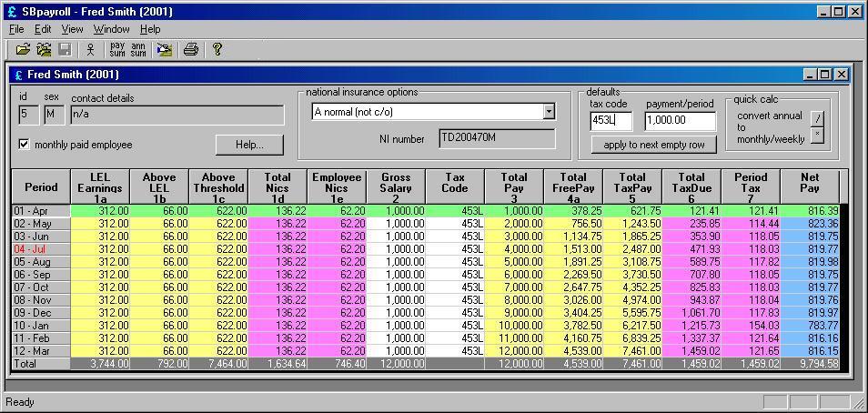Open the pay sum summary tool
This screenshot has width=868, height=413.
117,50
